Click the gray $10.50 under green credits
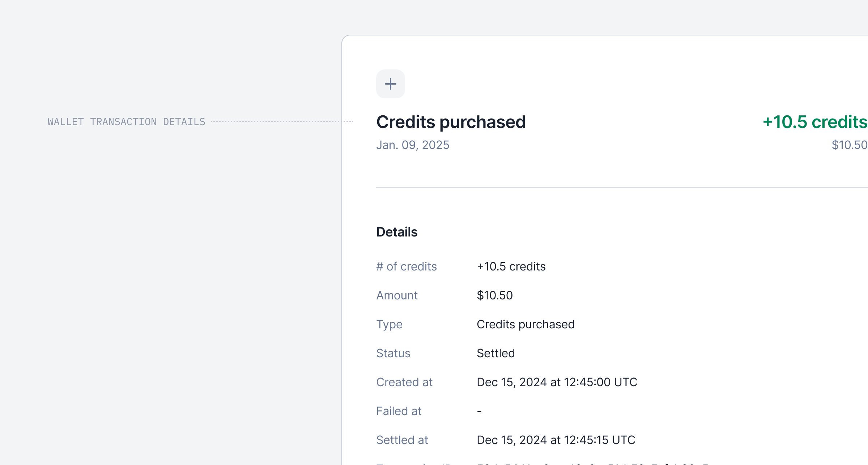The image size is (868, 465). click(x=849, y=145)
